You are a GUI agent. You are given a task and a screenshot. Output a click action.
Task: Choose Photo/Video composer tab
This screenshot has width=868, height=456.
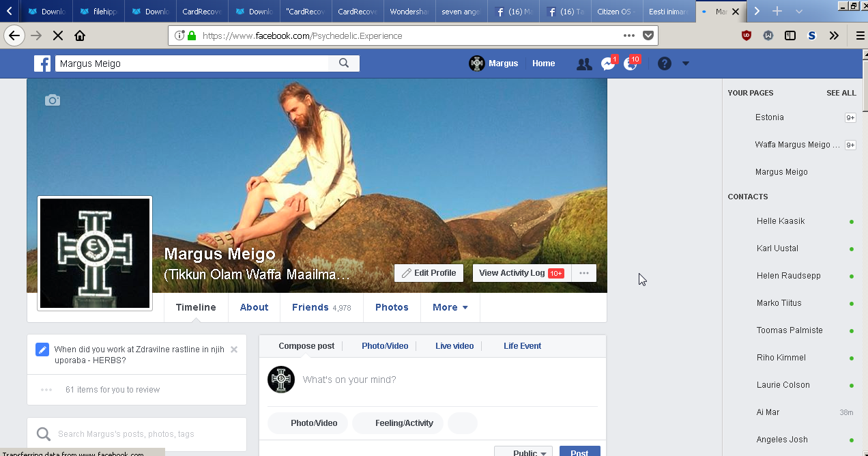[x=385, y=346]
